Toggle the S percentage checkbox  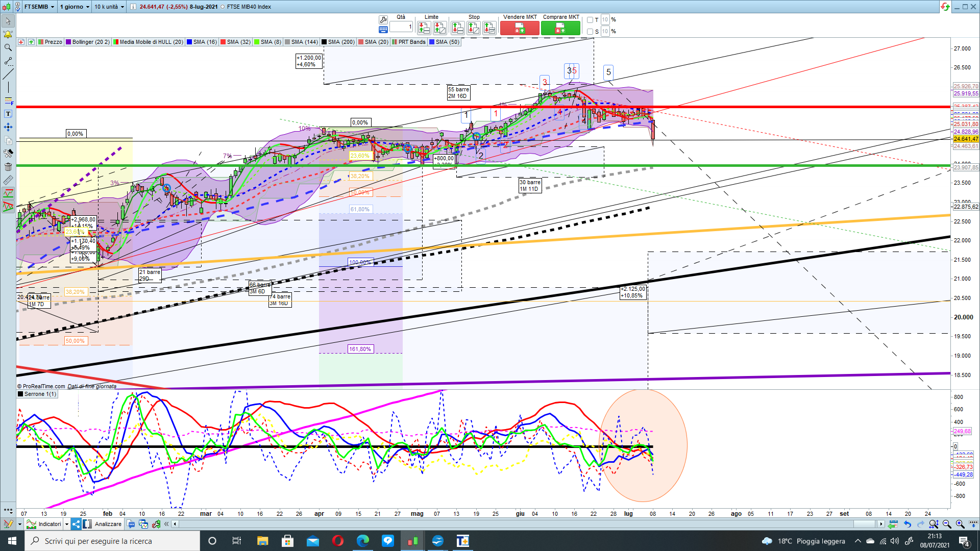[590, 32]
